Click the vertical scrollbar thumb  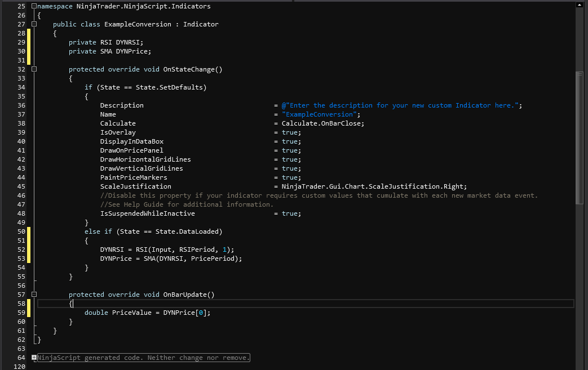point(579,138)
